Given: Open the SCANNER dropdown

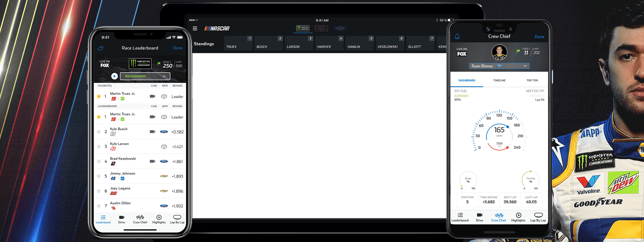Looking at the screenshot, I should [x=145, y=76].
